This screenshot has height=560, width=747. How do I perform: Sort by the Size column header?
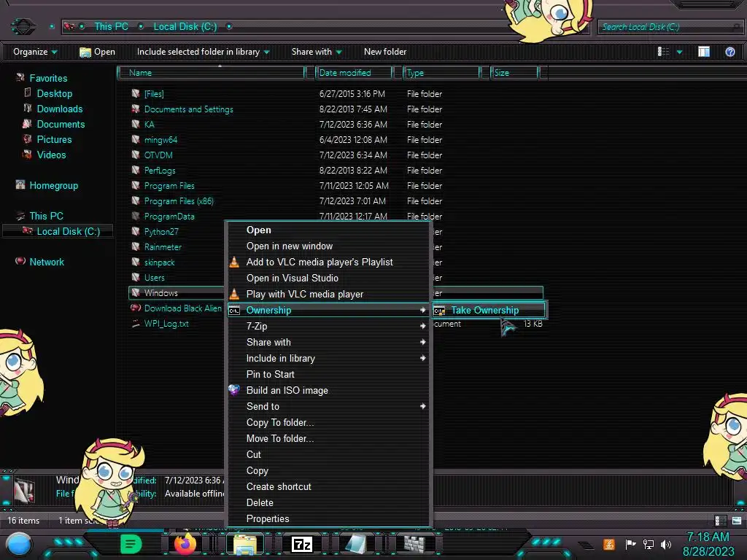pos(514,73)
